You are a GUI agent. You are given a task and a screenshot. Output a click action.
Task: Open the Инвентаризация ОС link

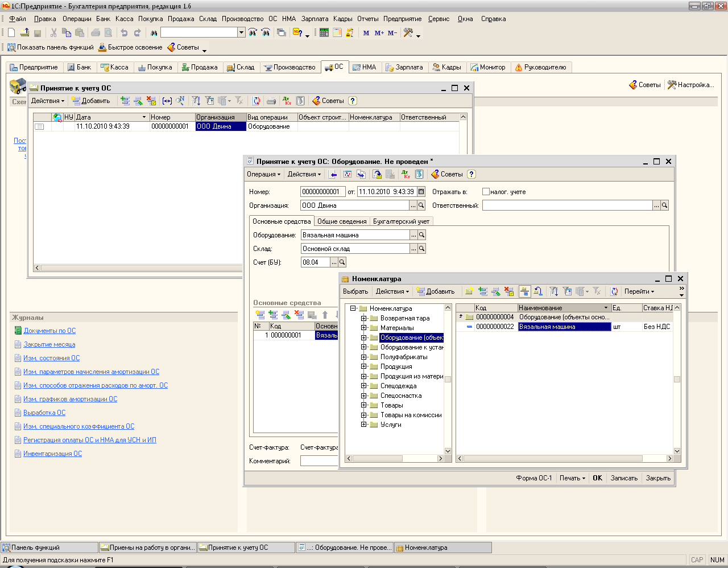pos(52,454)
